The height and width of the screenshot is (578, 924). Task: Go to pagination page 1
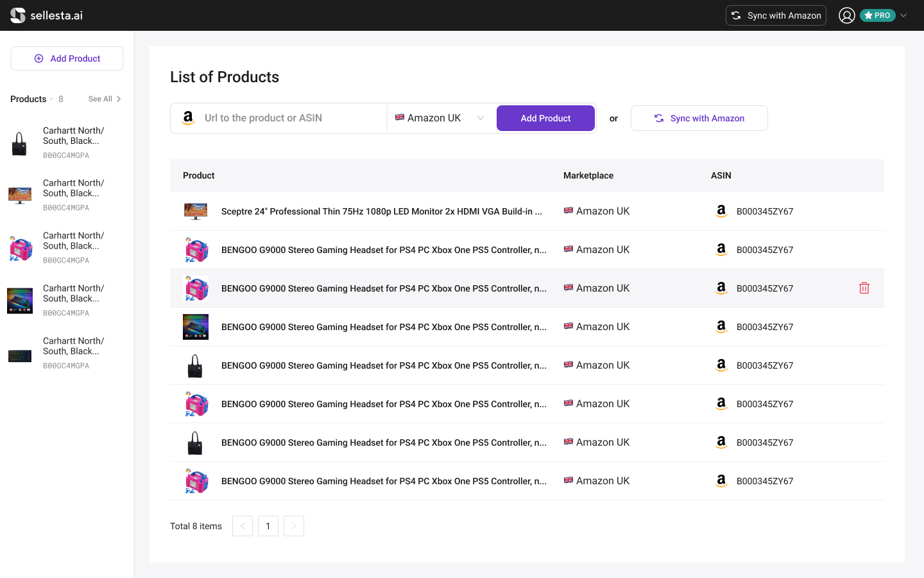pyautogui.click(x=268, y=526)
